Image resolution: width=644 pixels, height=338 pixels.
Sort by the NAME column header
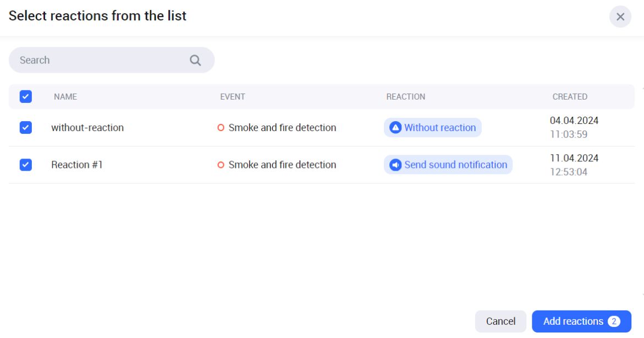click(65, 97)
